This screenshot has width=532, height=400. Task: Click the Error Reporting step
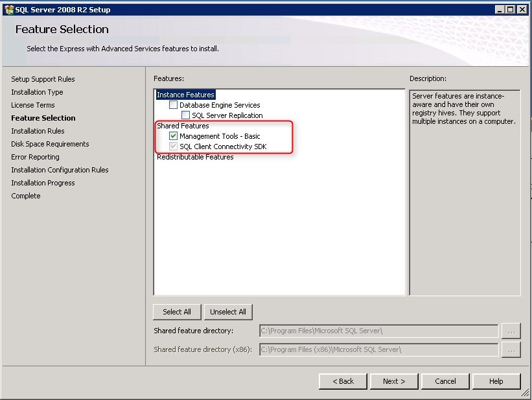coord(35,157)
